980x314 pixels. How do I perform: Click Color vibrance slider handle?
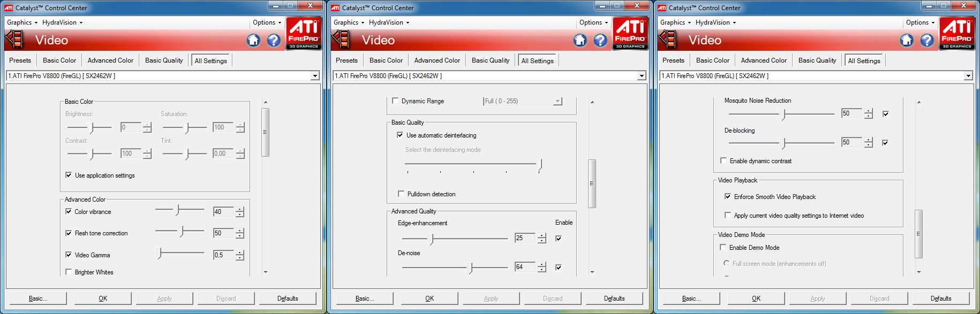[177, 210]
